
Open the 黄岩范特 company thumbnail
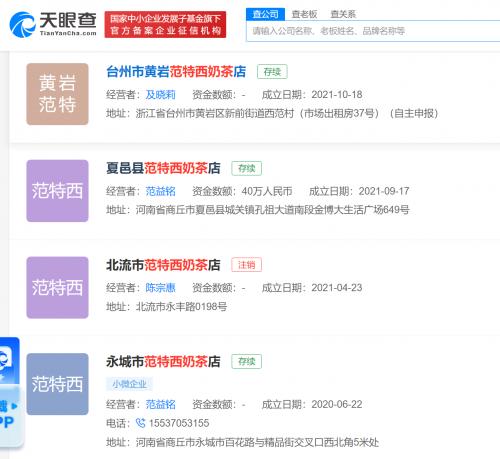tap(57, 94)
